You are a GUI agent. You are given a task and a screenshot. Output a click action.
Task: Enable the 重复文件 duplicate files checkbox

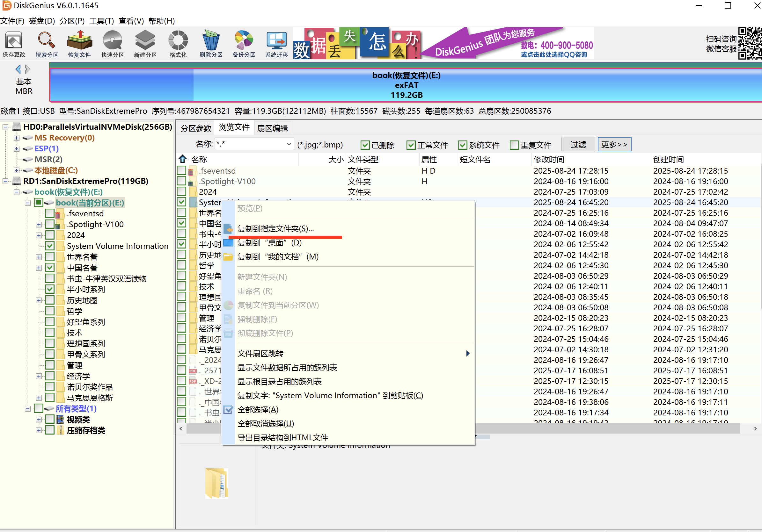(514, 145)
